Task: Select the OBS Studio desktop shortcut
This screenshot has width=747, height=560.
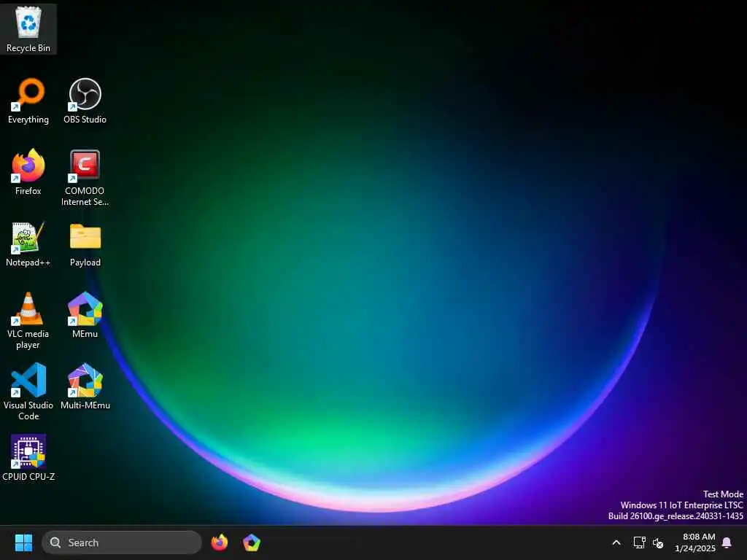Action: tap(85, 101)
